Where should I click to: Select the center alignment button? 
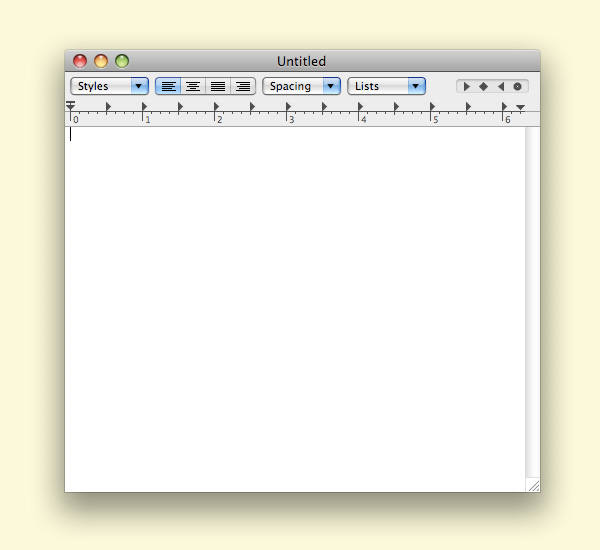point(193,86)
